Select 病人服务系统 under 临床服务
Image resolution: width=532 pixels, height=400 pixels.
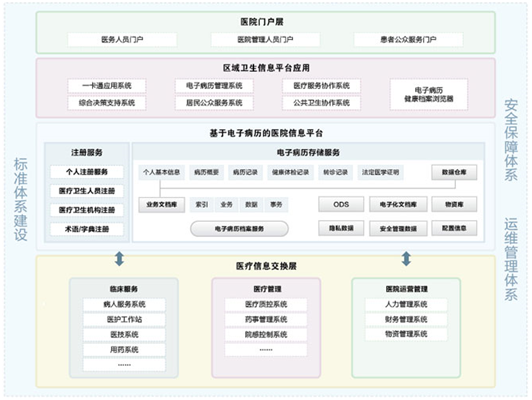tap(124, 304)
